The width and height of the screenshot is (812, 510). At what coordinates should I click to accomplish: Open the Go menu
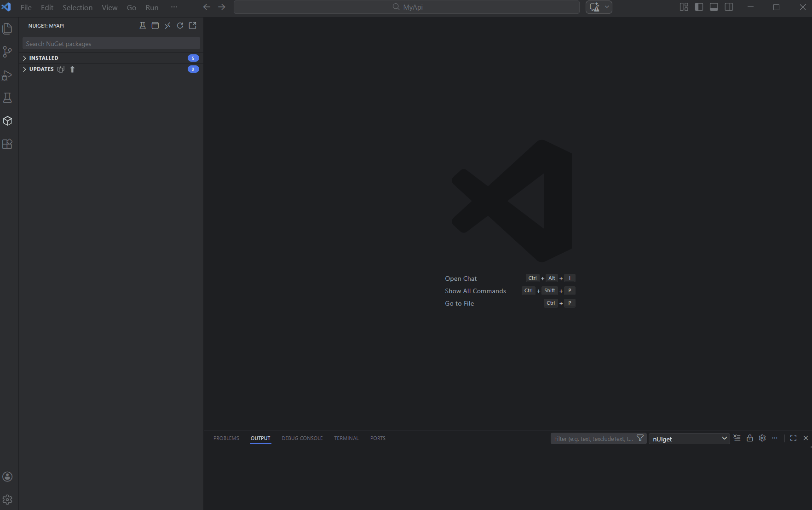132,7
